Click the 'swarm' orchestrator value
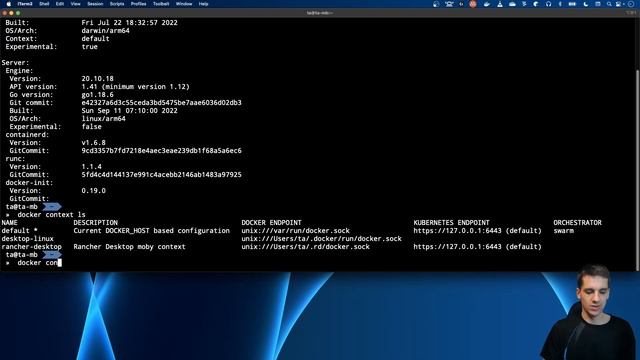The height and width of the screenshot is (360, 640). (x=564, y=231)
